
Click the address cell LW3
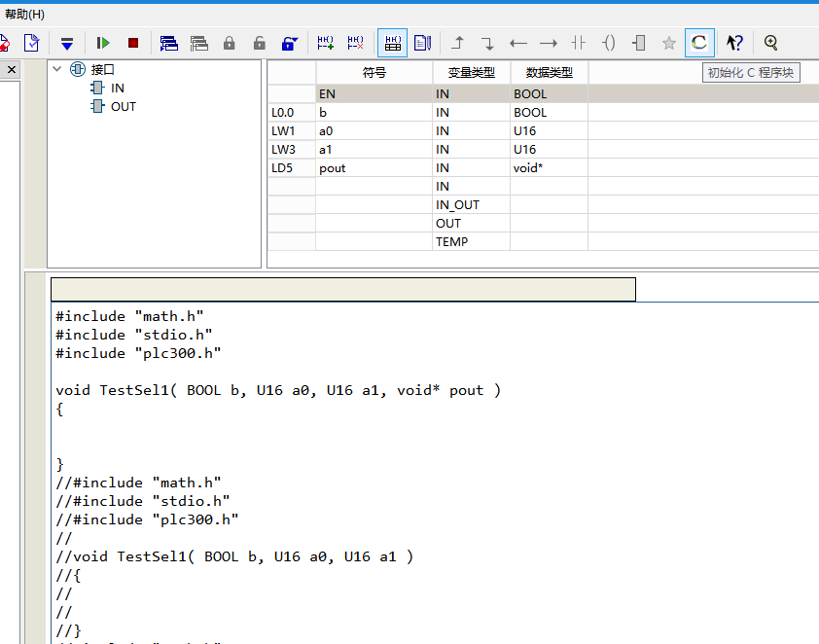292,150
